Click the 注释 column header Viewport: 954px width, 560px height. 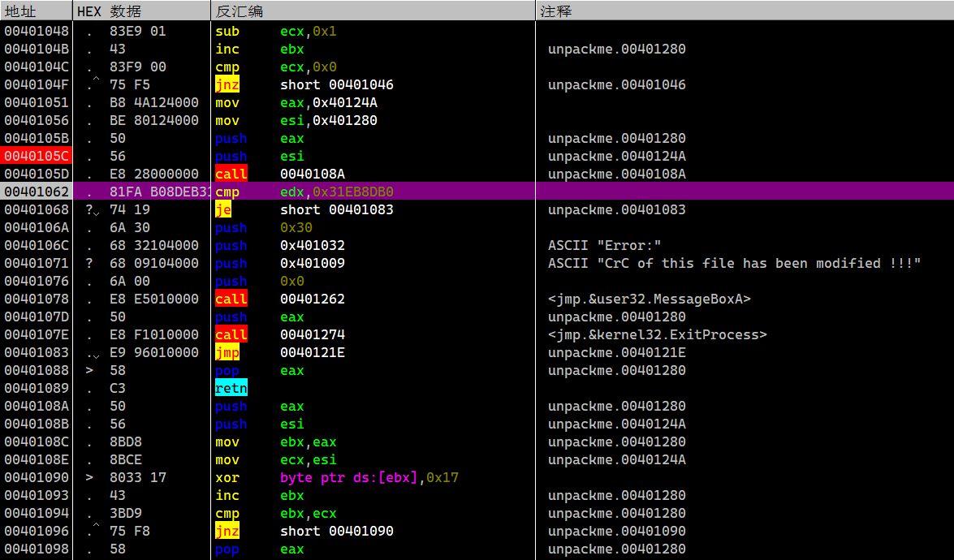(556, 11)
